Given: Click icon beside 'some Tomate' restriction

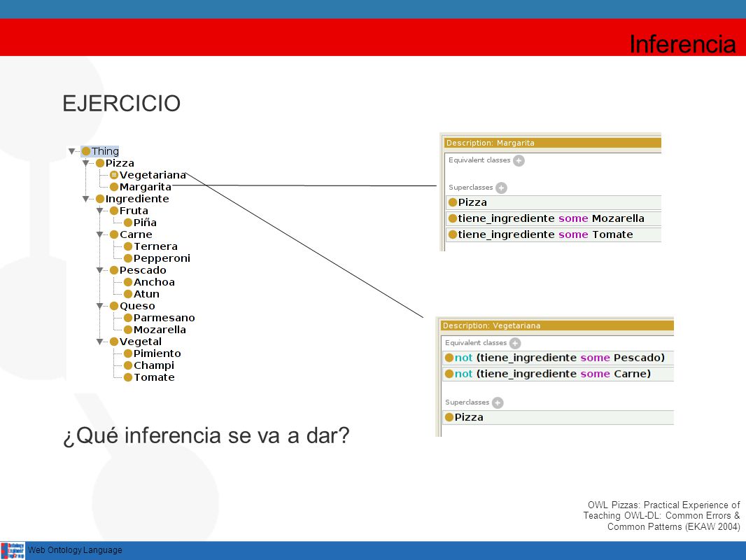Looking at the screenshot, I should coord(453,234).
